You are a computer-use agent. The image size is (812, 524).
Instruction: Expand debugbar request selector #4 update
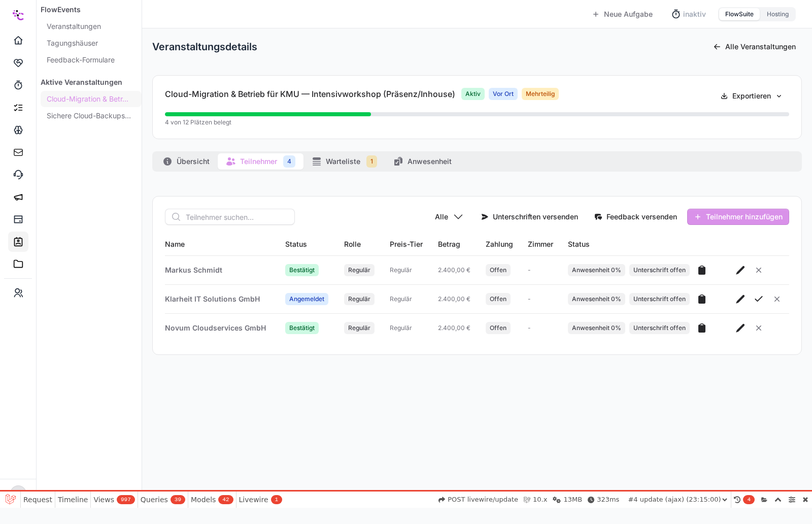678,500
